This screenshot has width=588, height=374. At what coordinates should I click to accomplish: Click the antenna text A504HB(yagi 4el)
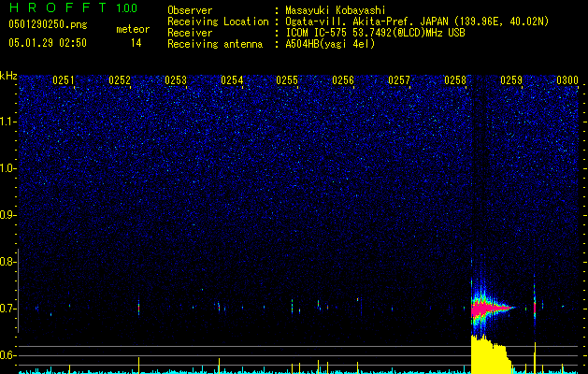coord(330,44)
